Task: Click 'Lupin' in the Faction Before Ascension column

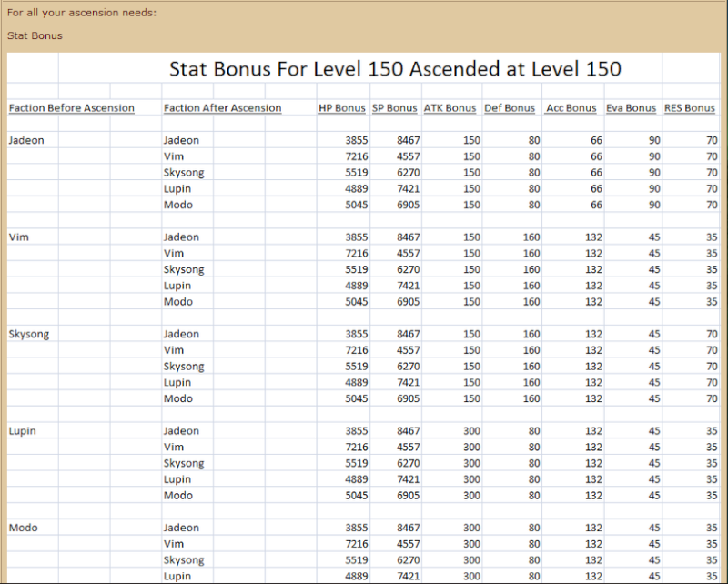Action: click(x=22, y=431)
